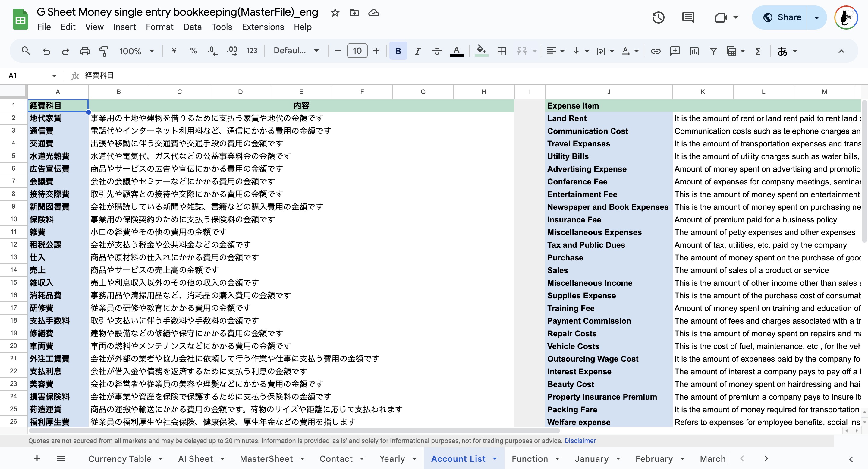Open the zoom 100% dropdown
Viewport: 868px width, 469px height.
(137, 51)
